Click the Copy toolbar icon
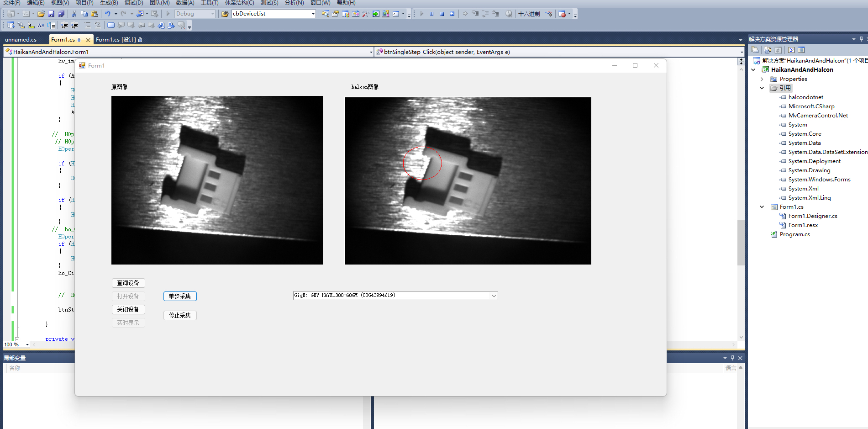The image size is (868, 429). pyautogui.click(x=84, y=14)
